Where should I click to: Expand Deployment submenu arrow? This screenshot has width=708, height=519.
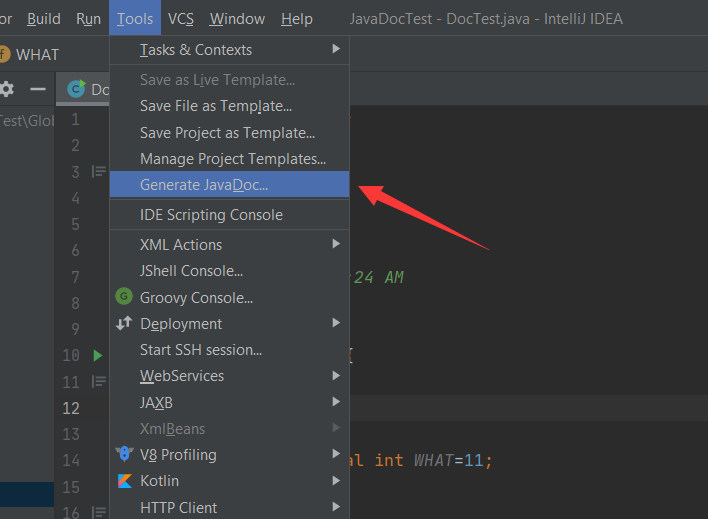336,323
